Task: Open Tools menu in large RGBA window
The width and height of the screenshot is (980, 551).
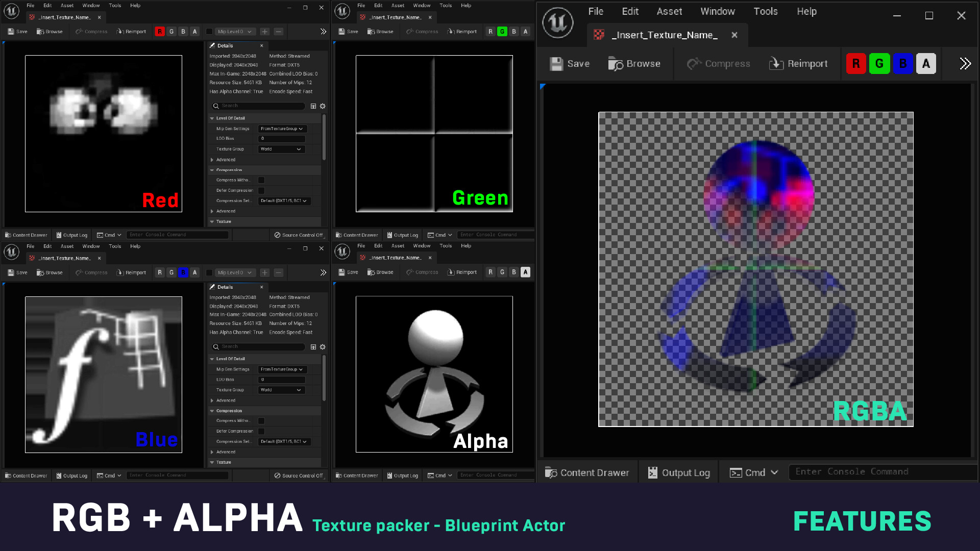Action: pos(765,11)
